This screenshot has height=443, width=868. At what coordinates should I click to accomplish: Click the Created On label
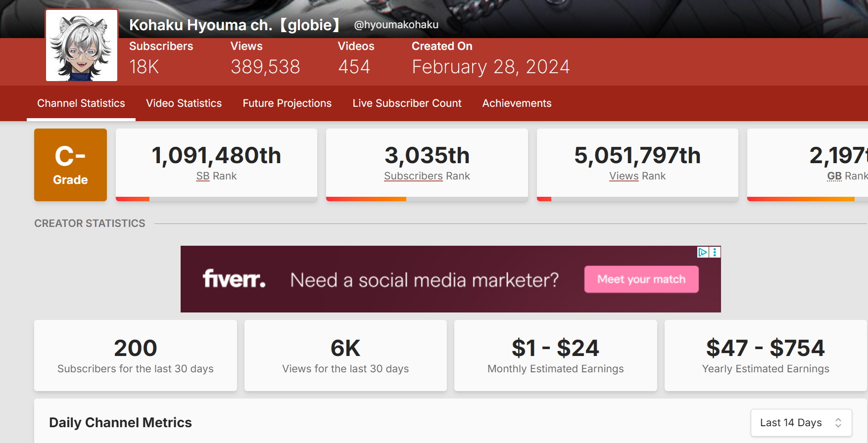click(x=442, y=46)
